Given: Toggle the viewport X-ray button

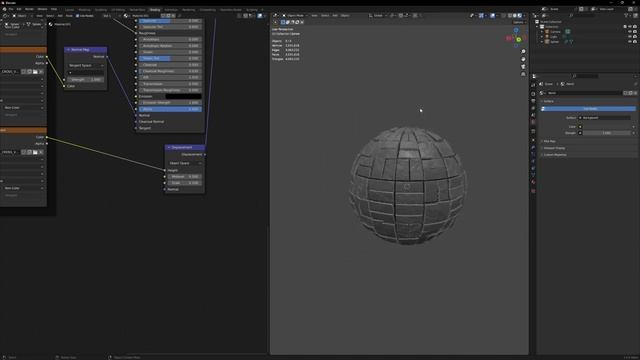Looking at the screenshot, I should (x=503, y=16).
